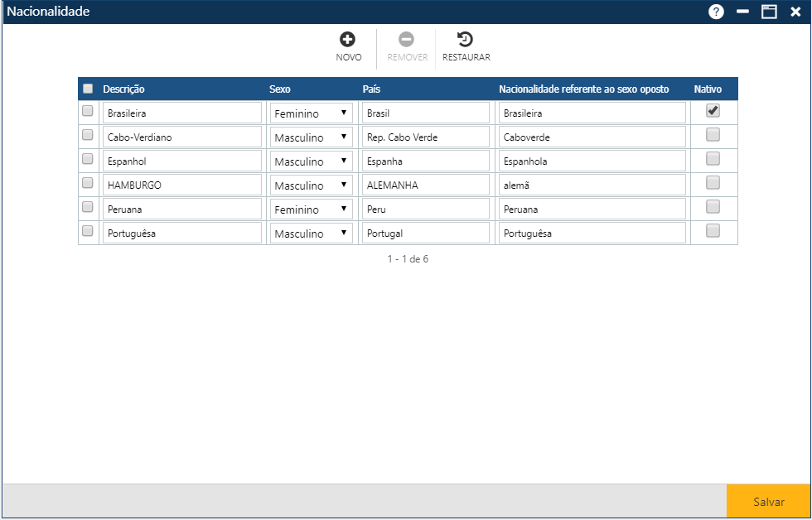Maximize the Nacionalidade window
This screenshot has width=812, height=520.
coord(769,12)
